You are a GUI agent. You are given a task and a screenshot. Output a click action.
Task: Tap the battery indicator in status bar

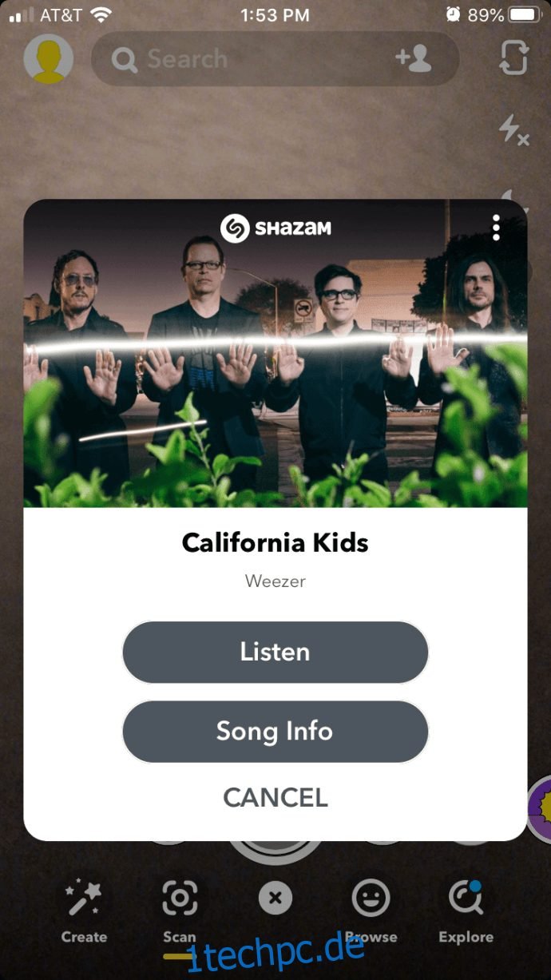[525, 14]
